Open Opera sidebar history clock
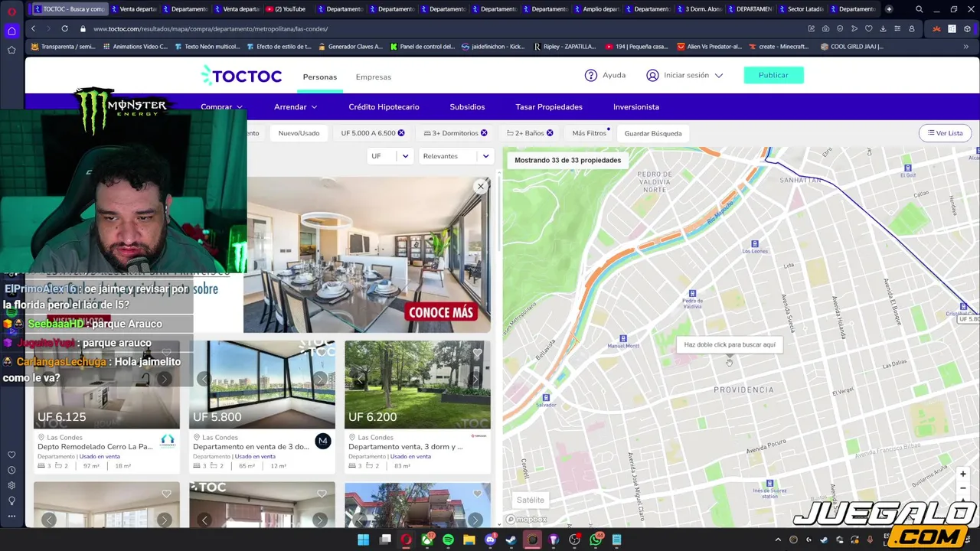 (11, 470)
